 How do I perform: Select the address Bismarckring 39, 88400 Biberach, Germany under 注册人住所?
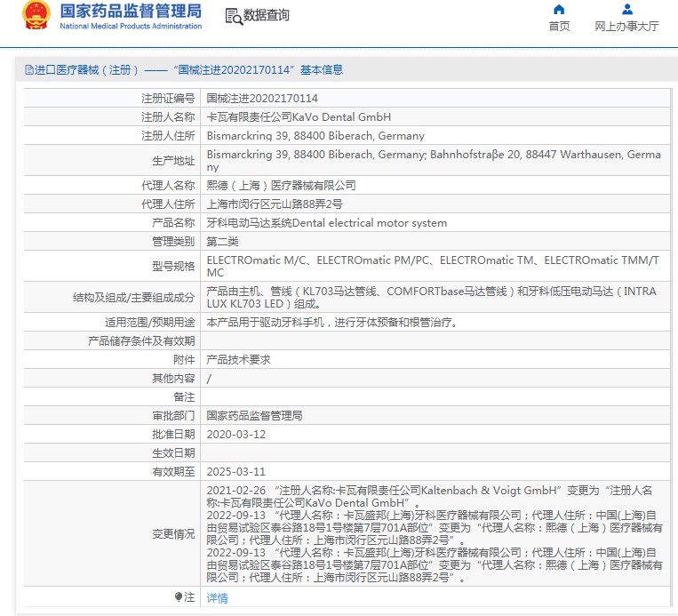point(315,136)
